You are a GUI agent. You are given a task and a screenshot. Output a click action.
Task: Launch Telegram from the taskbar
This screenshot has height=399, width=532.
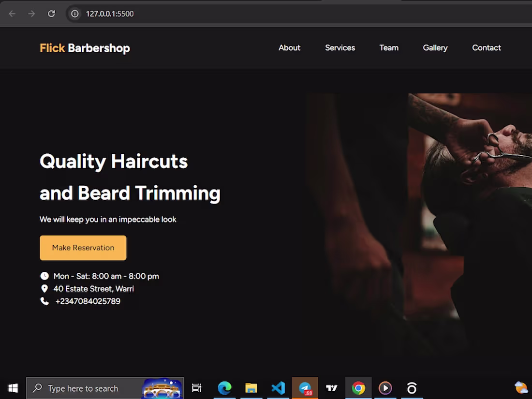[x=305, y=388]
